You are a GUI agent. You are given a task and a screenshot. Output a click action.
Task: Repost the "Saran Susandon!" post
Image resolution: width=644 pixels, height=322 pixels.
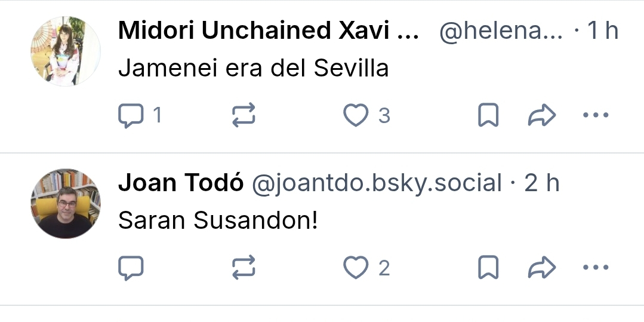click(244, 268)
